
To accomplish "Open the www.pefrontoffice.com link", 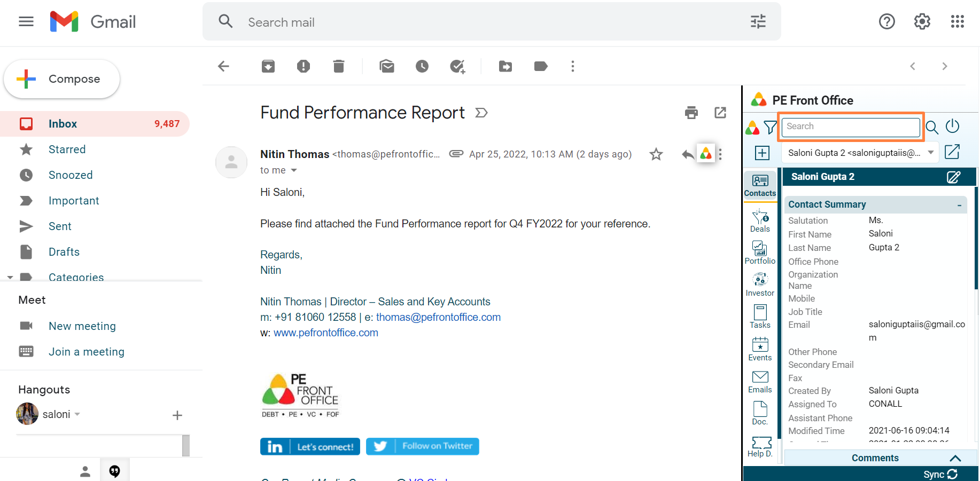I will 325,333.
